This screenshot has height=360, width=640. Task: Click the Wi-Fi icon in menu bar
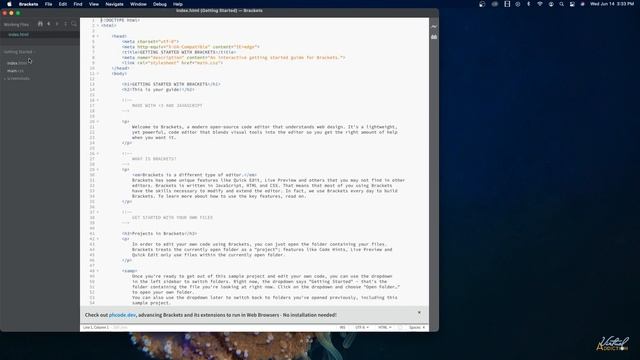pos(540,4)
